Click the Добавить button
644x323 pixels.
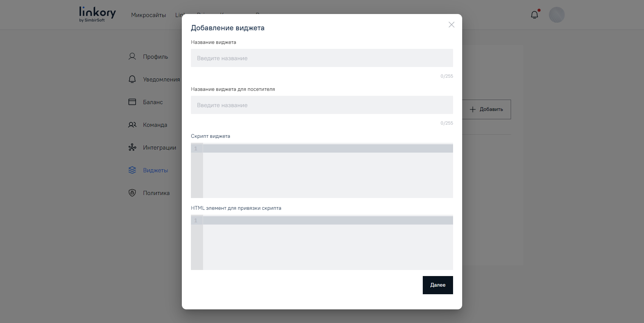(486, 109)
